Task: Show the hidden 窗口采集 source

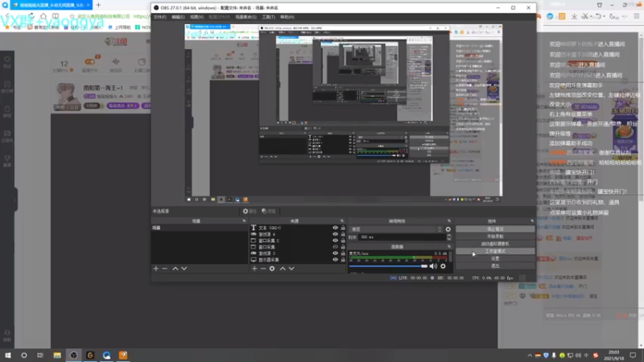Action: tap(336, 247)
